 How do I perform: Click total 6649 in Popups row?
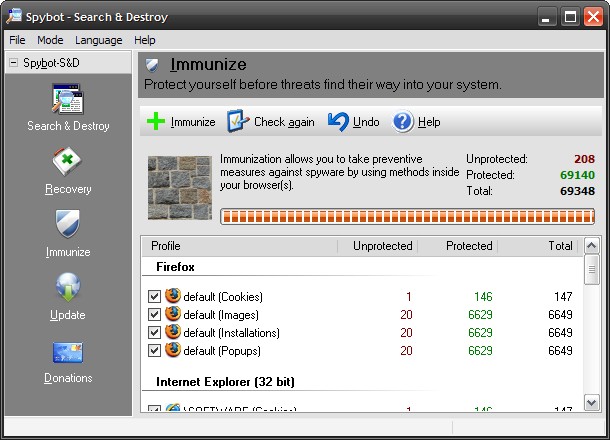(x=560, y=351)
